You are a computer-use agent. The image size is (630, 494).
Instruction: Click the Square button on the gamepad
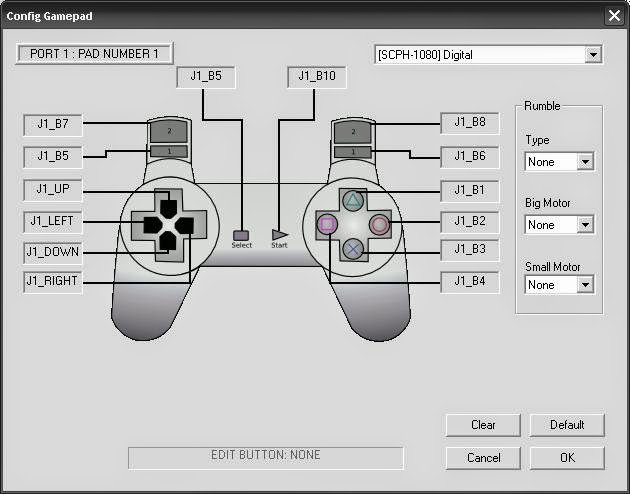point(327,224)
